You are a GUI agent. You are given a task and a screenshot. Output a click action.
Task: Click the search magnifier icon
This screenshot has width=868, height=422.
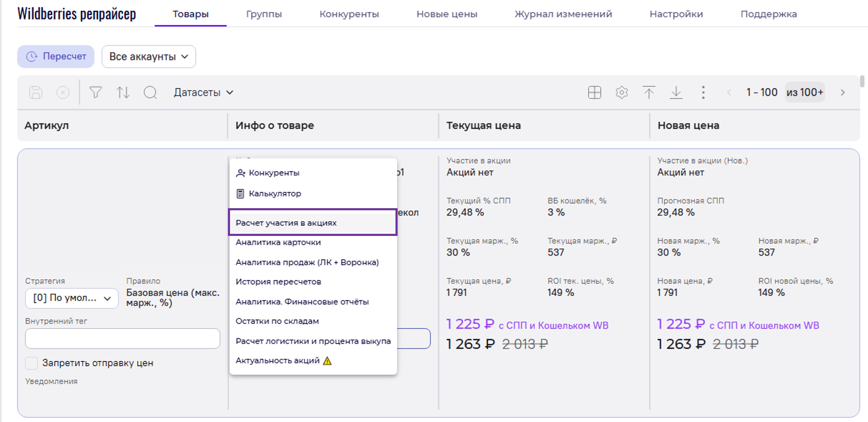click(x=150, y=92)
